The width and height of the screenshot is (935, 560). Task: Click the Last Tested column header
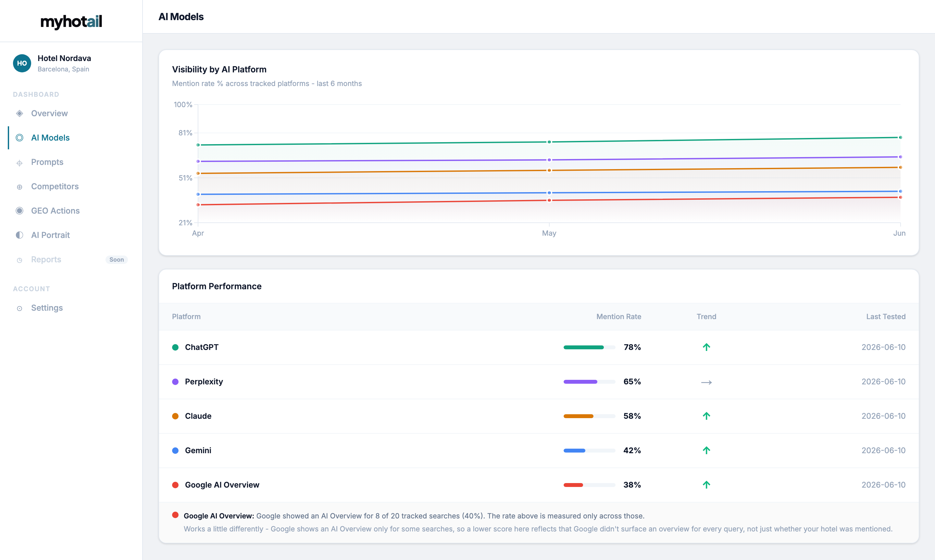886,317
